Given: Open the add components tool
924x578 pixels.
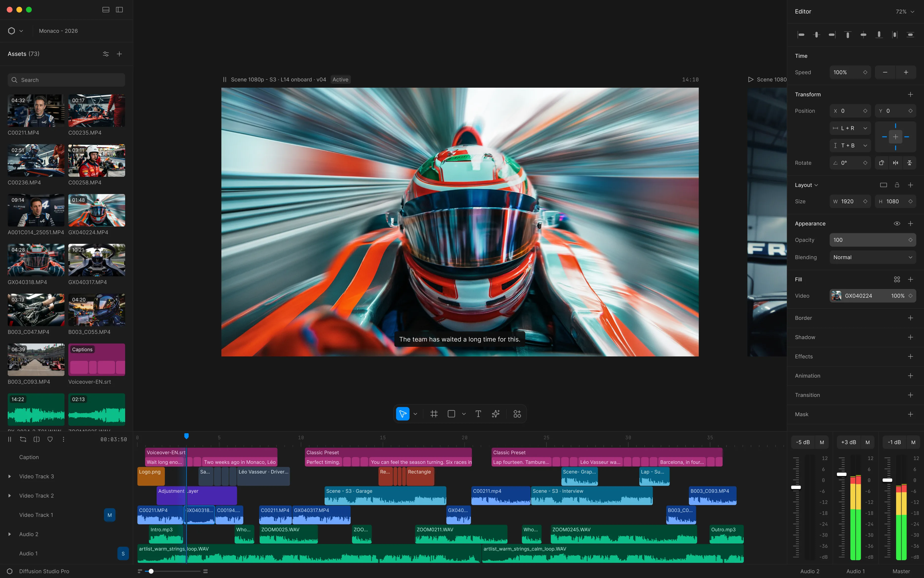Looking at the screenshot, I should tap(517, 414).
